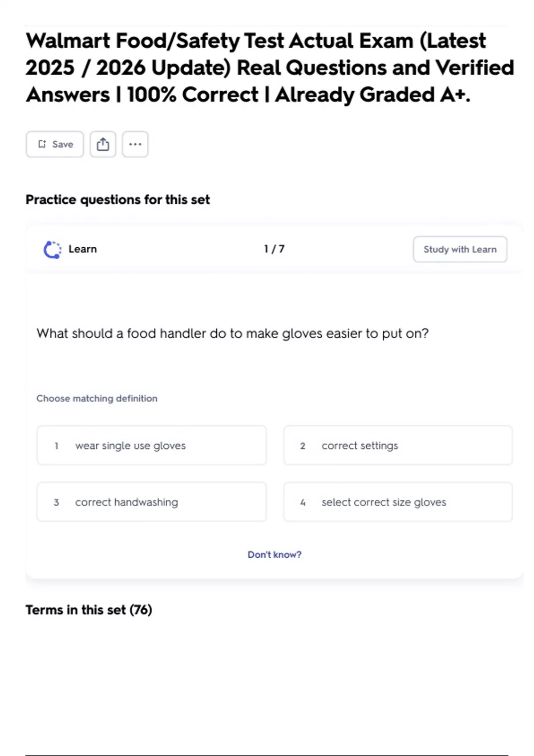Click the 1 / 7 progress counter

[x=274, y=249]
